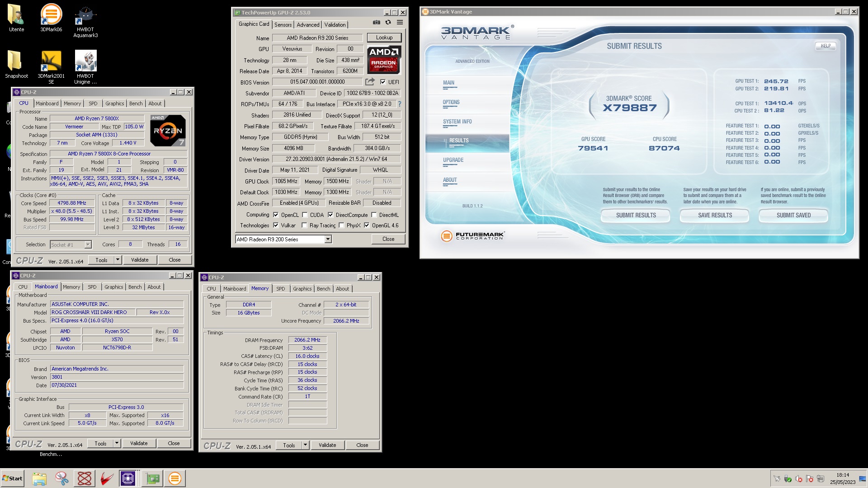Click the Close button at GPU-Z bottom
Viewport: 868px width, 488px height.
pyautogui.click(x=388, y=239)
